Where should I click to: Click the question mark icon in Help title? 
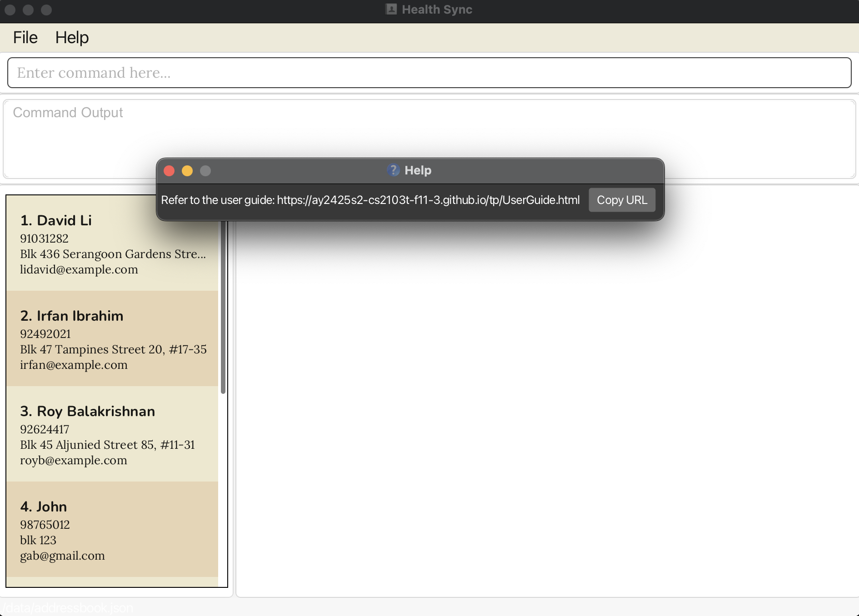pyautogui.click(x=393, y=170)
